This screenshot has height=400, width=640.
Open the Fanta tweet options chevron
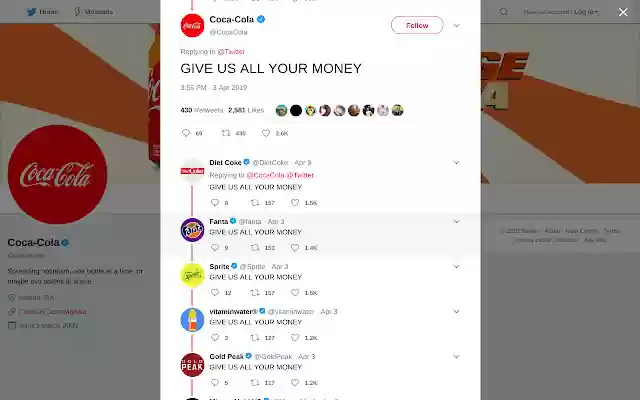click(x=456, y=222)
